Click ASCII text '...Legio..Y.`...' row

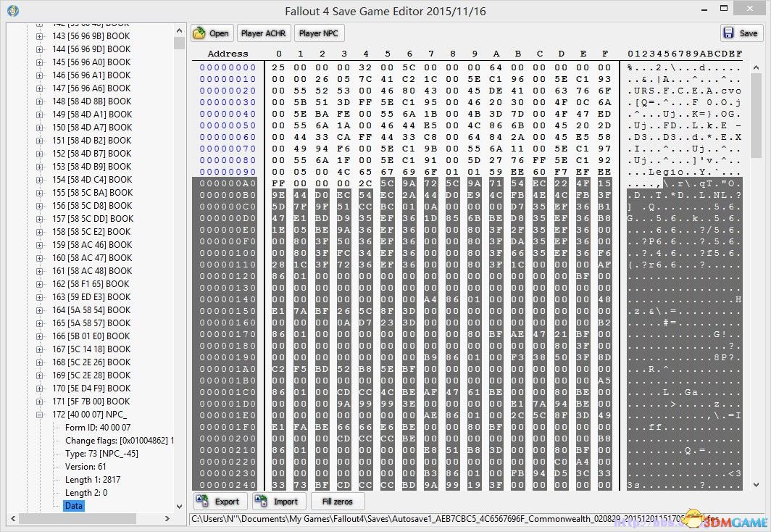[684, 172]
